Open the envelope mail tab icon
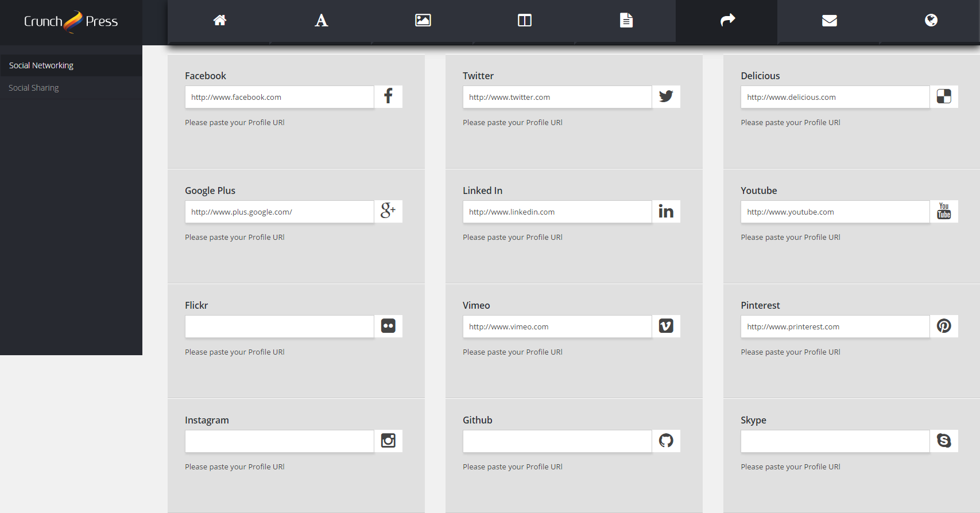This screenshot has height=513, width=980. [830, 21]
